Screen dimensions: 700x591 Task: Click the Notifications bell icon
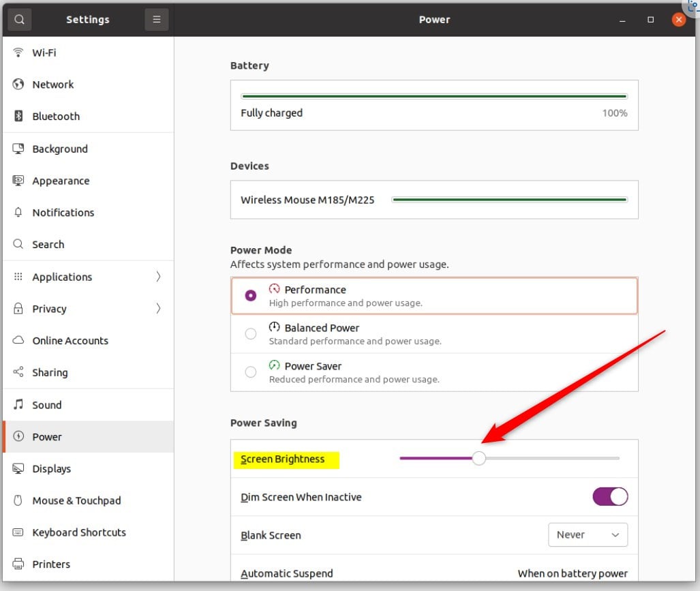tap(18, 213)
